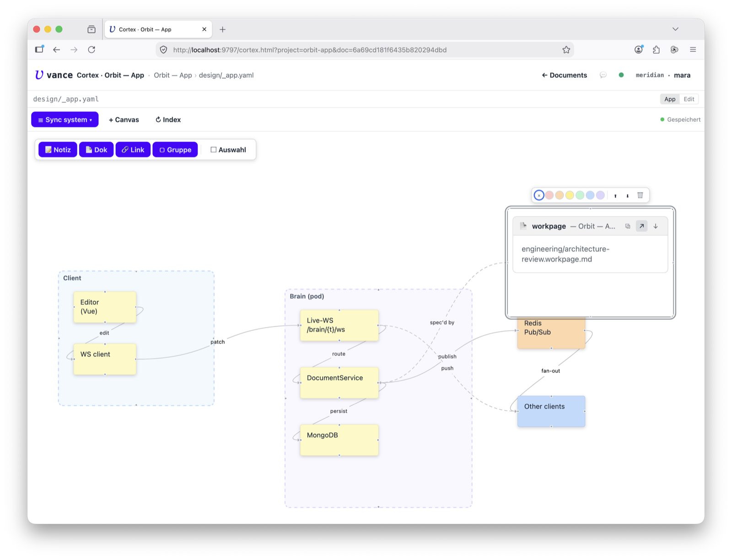The height and width of the screenshot is (560, 732).
Task: Bring node forward with up arrow icon
Action: [x=615, y=196]
